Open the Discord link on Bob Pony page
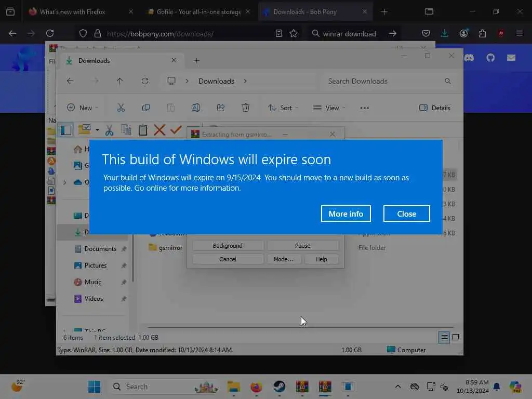 click(469, 58)
